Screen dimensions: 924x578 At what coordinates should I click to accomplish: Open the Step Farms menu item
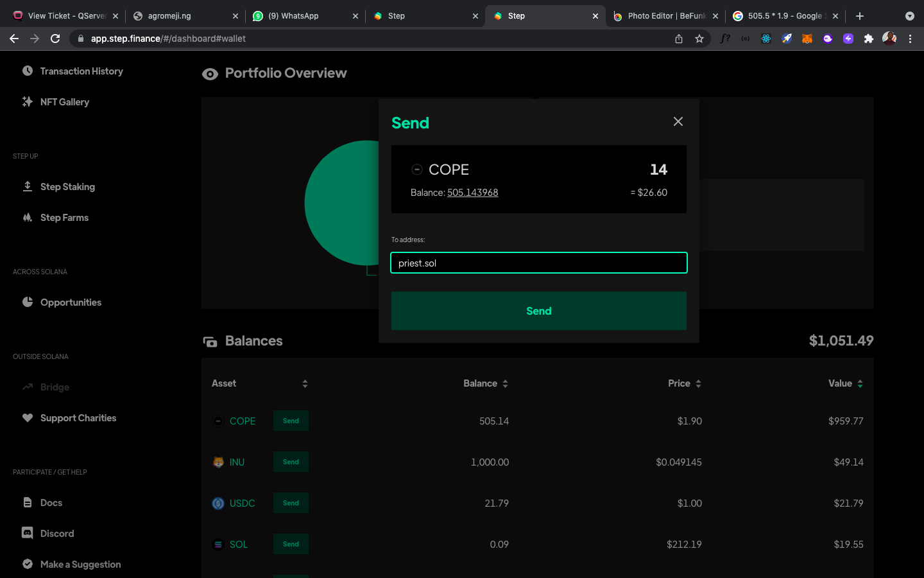coord(64,218)
